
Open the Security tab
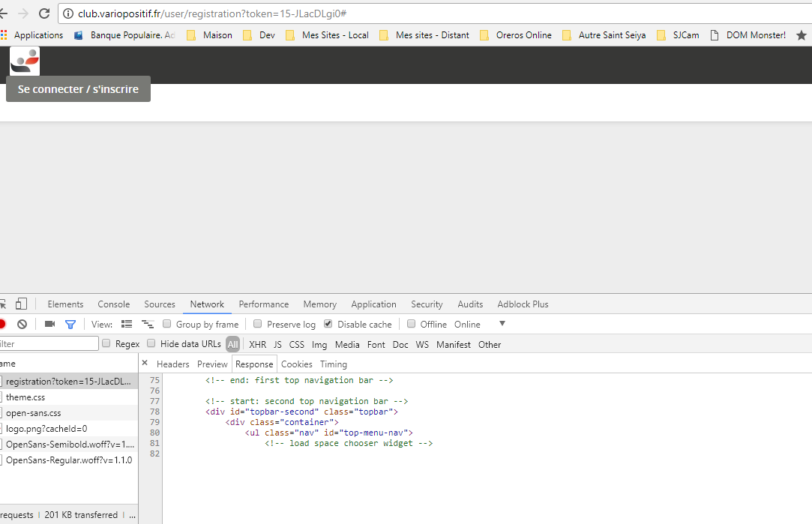[x=427, y=304]
